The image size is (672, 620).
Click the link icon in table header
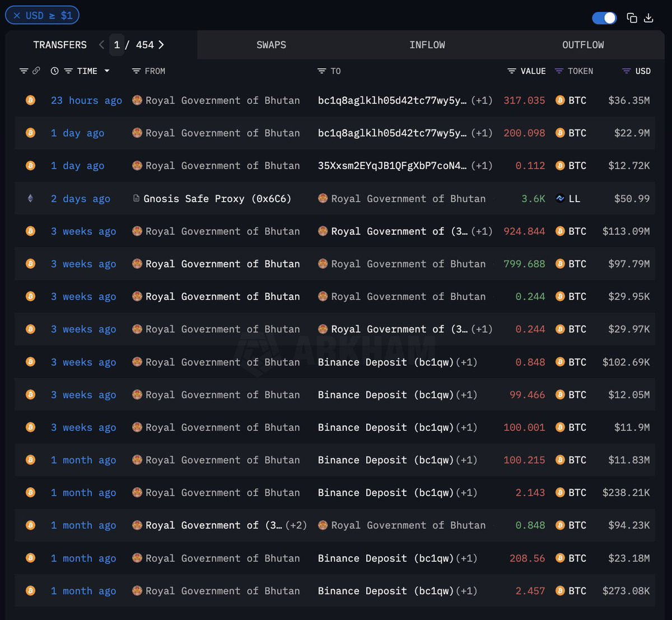pyautogui.click(x=36, y=71)
